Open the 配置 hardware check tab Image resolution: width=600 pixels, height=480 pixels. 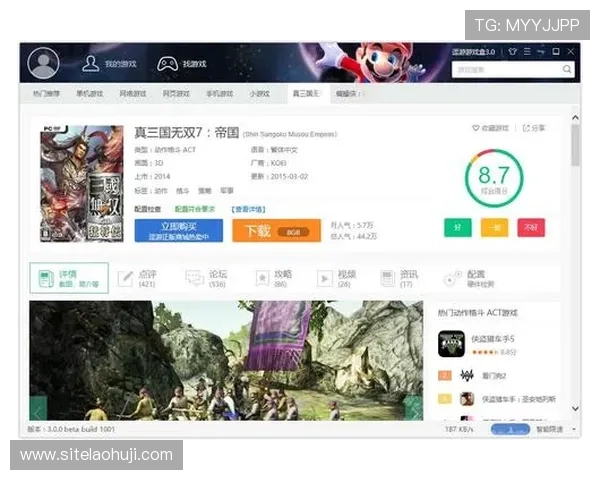point(469,278)
